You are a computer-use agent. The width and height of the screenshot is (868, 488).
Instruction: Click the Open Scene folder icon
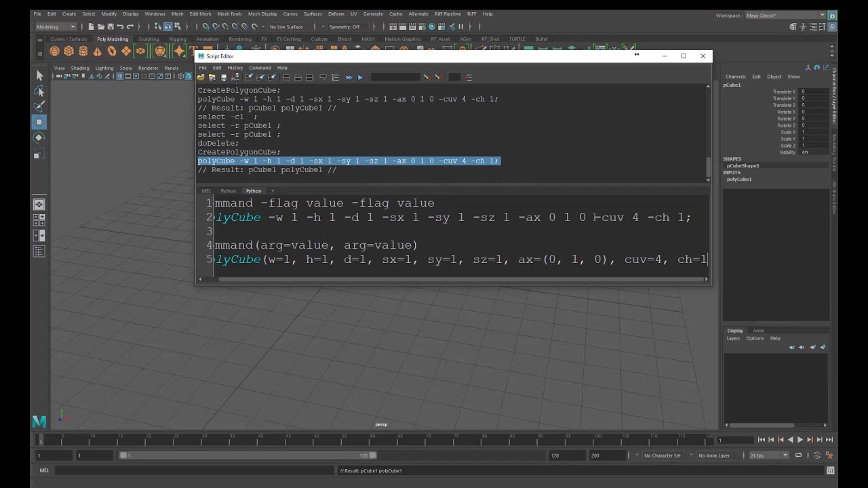(x=100, y=26)
